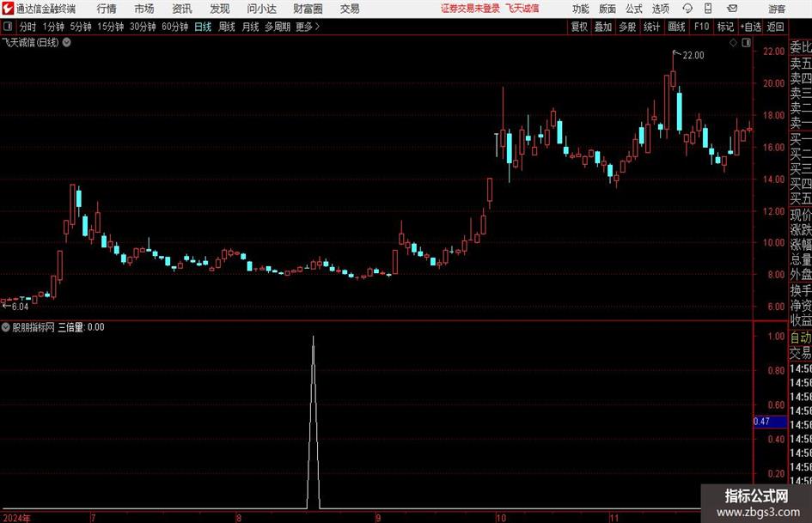This screenshot has width=812, height=523.
Task: Open the 问小达 menu
Action: [x=261, y=9]
